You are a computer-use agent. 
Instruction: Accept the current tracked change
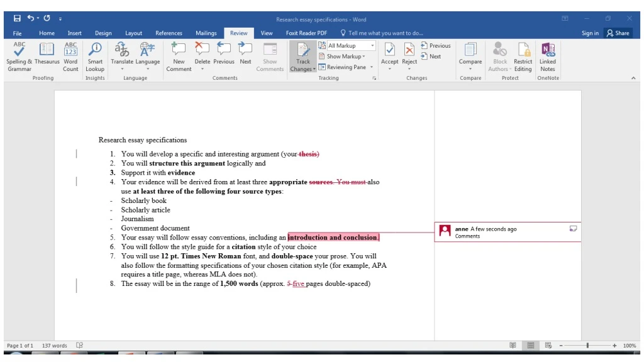point(389,50)
